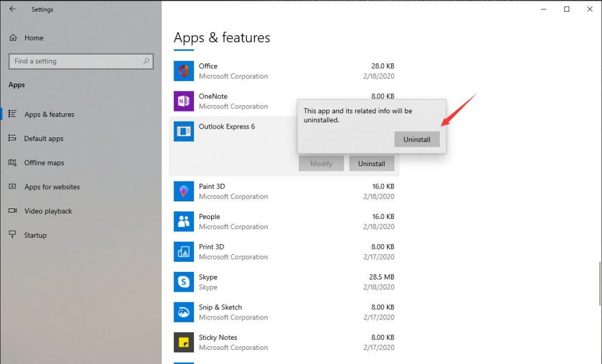Click the 28.0 KB size of Office
The width and height of the screenshot is (602, 364).
click(x=383, y=66)
